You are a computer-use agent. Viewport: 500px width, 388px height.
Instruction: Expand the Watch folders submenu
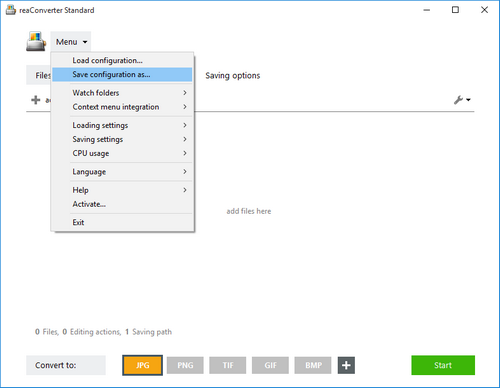[122, 93]
